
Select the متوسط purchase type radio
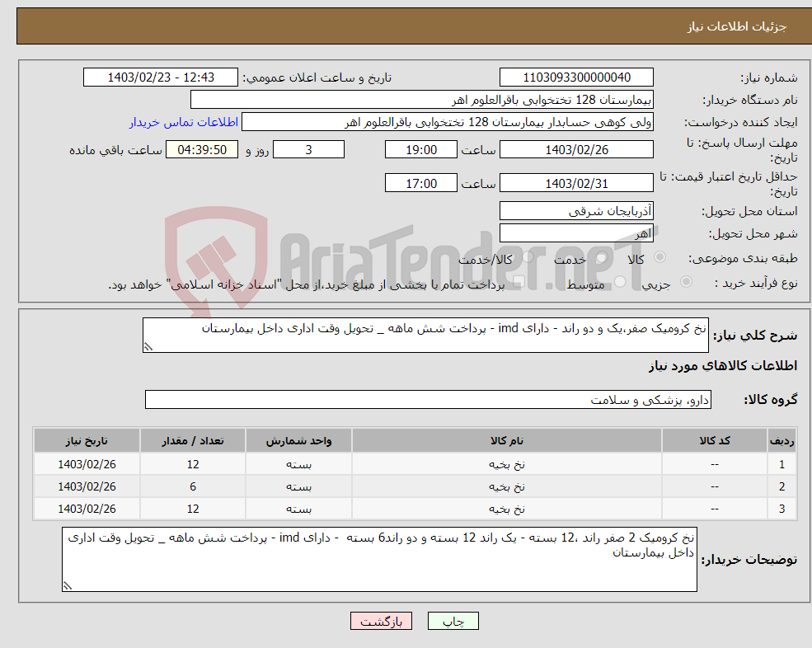pos(620,282)
